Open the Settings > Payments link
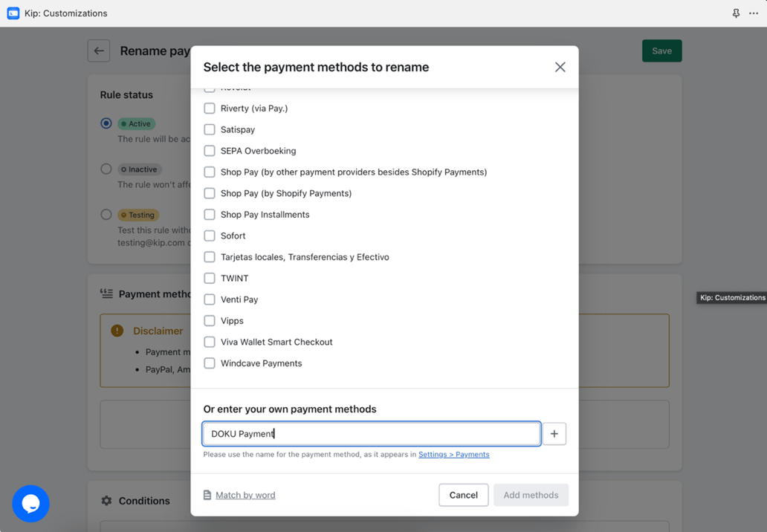767x532 pixels. tap(453, 455)
